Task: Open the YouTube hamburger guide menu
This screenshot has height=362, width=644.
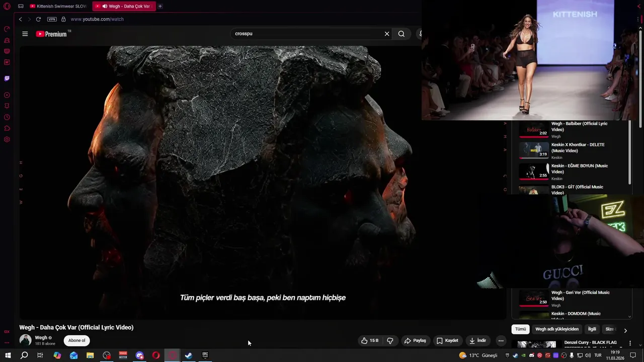Action: 25,34
